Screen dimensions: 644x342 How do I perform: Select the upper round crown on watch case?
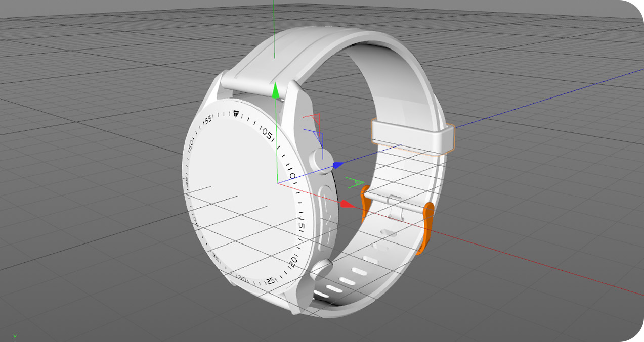321,161
